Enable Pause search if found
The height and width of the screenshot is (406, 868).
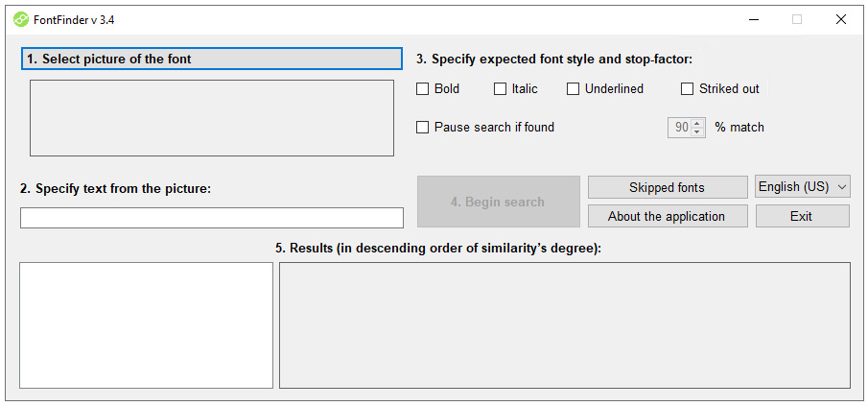(422, 128)
